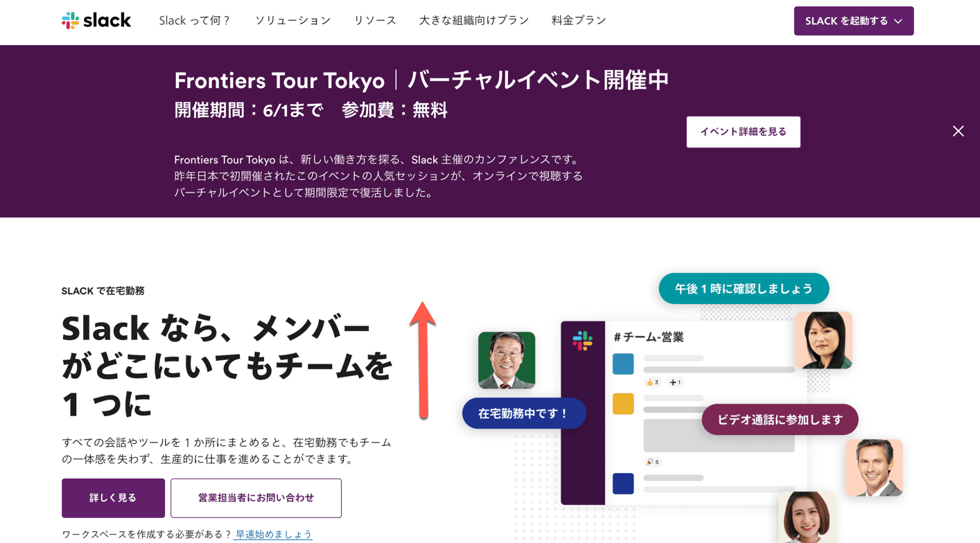
Task: Open the 料金プラン pricing page
Action: coord(579,21)
